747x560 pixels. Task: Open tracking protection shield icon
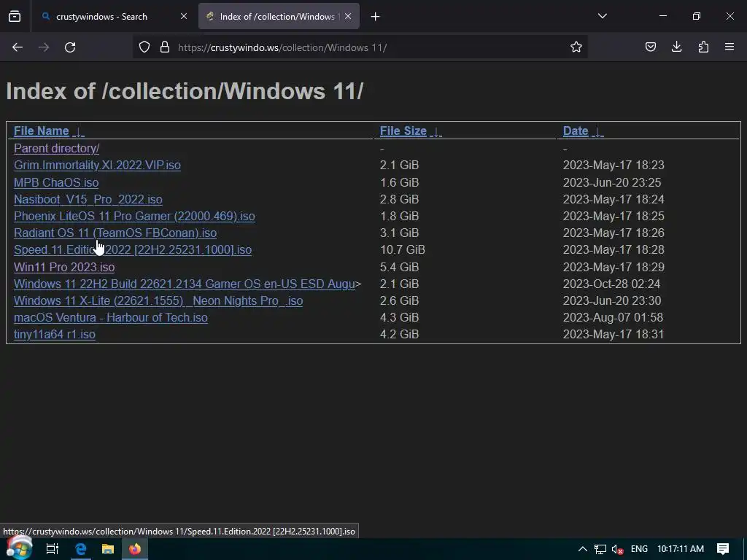point(144,47)
